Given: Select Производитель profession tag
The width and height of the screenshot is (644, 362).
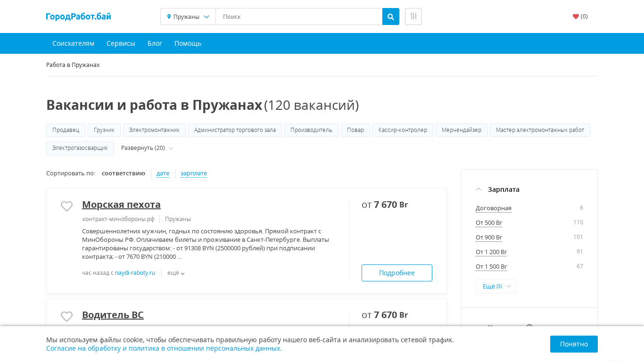Looking at the screenshot, I should click(x=311, y=130).
